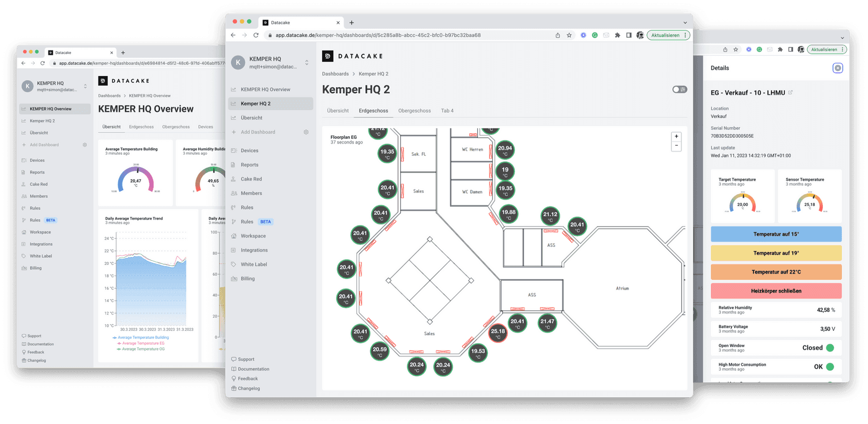The width and height of the screenshot is (868, 424).
Task: Open Changelog link in the center sidebar
Action: [x=245, y=388]
